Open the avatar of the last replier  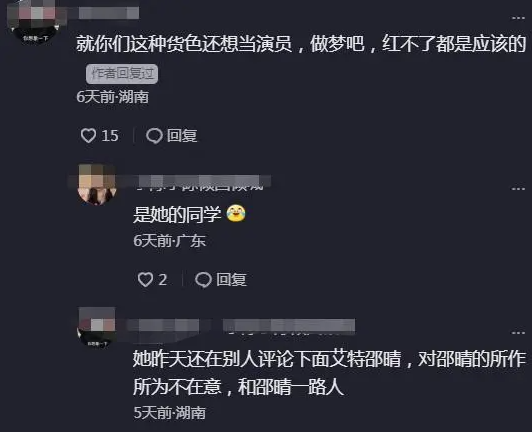pyautogui.click(x=97, y=328)
